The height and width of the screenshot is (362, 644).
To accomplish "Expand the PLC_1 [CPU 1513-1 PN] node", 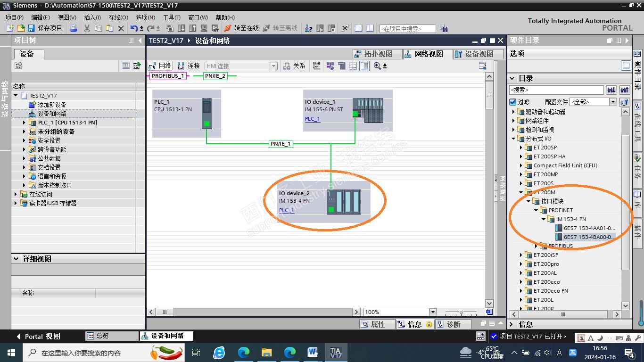I will tap(24, 123).
